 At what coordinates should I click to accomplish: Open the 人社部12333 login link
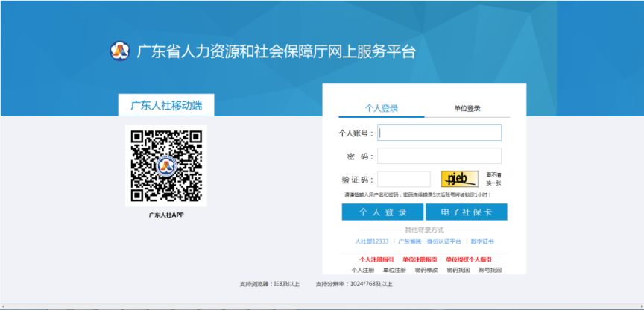pyautogui.click(x=371, y=241)
